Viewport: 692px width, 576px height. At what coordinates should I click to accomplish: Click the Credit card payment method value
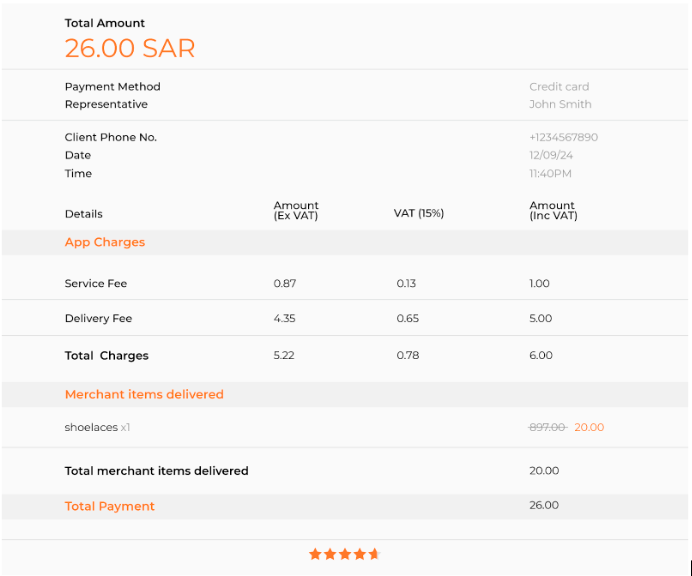click(x=559, y=86)
